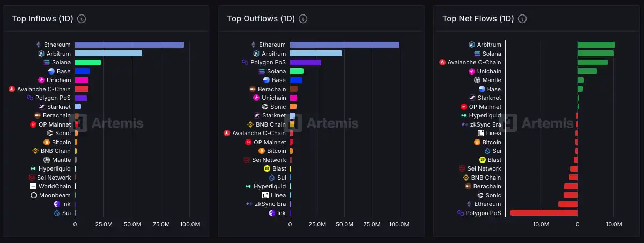The width and height of the screenshot is (644, 243).
Task: Click the BNB Chain icon in Top Outflows
Action: [250, 124]
